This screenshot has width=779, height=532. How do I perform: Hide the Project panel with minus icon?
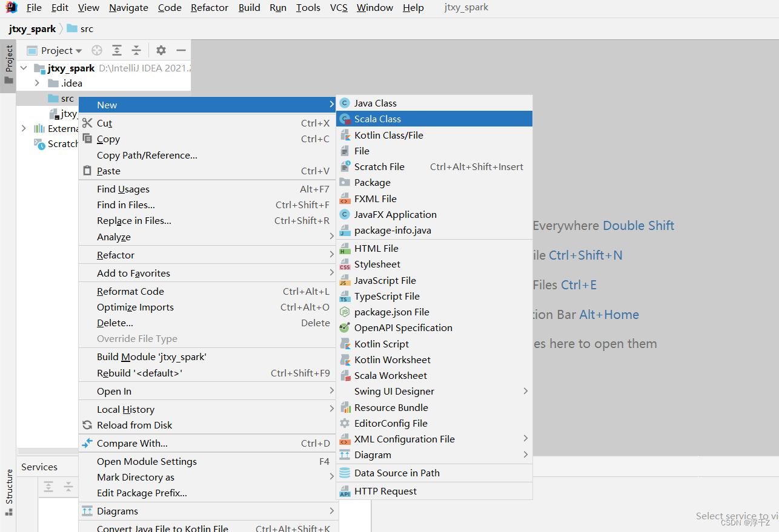181,50
